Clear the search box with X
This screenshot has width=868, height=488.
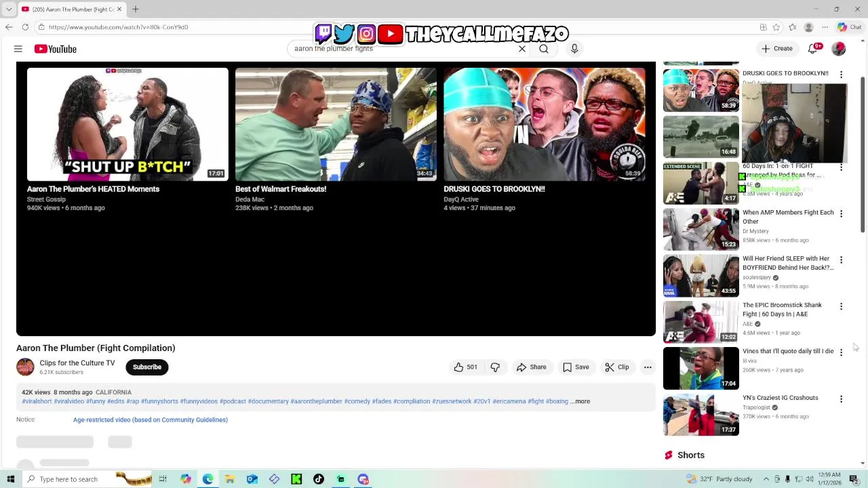(x=522, y=49)
